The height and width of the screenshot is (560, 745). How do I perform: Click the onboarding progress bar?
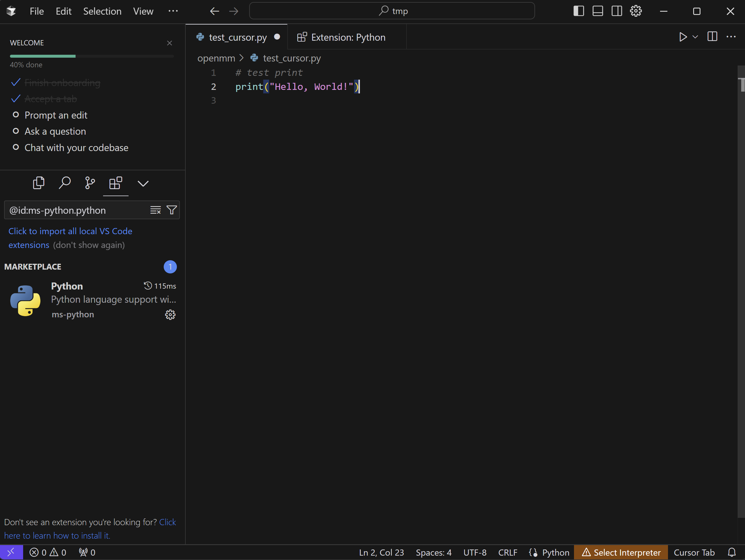[92, 56]
